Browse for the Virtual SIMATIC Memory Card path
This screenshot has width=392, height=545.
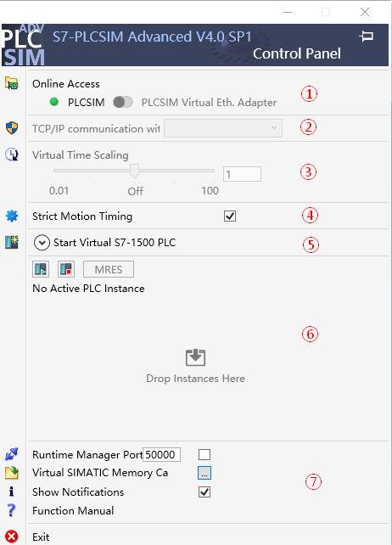[204, 473]
